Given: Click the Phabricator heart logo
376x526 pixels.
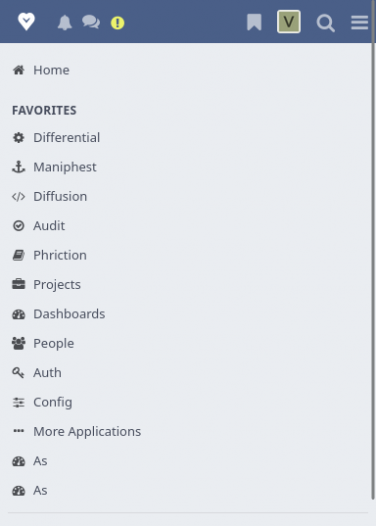Looking at the screenshot, I should tap(26, 22).
